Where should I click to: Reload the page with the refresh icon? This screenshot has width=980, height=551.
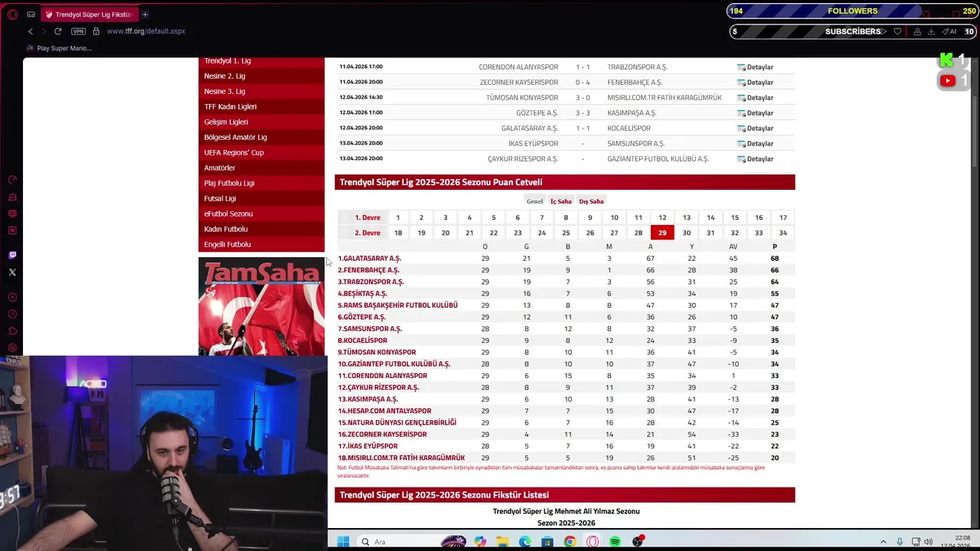pos(57,31)
